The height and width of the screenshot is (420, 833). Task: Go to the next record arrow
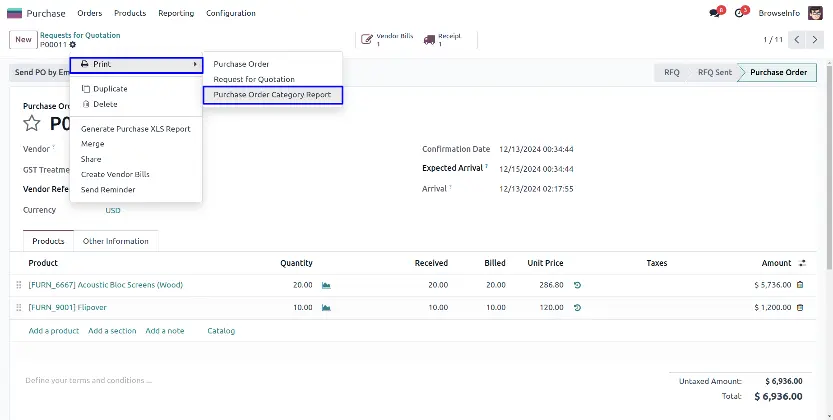818,40
